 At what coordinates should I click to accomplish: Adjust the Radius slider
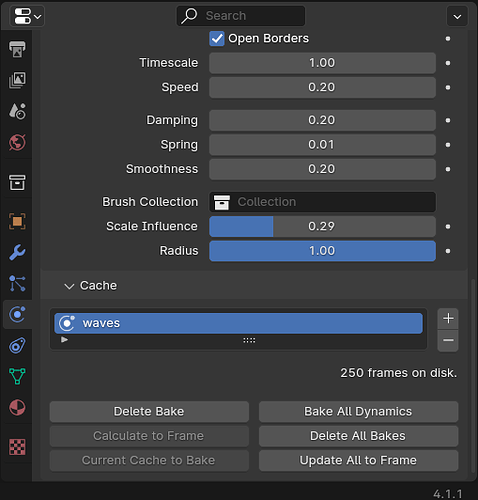(322, 251)
